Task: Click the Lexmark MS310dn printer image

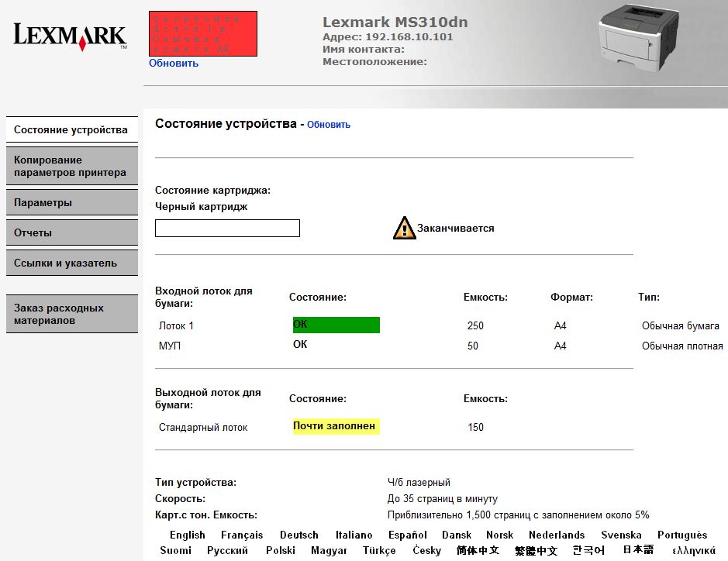Action: tap(639, 39)
